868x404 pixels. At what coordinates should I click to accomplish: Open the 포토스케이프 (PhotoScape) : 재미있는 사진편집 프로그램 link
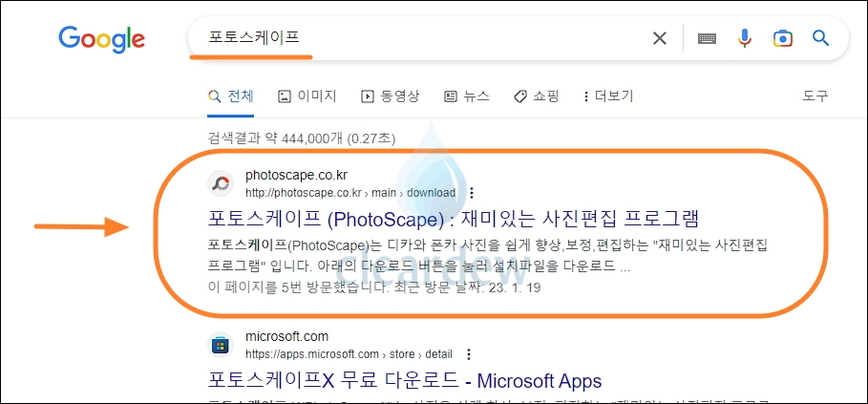(454, 219)
